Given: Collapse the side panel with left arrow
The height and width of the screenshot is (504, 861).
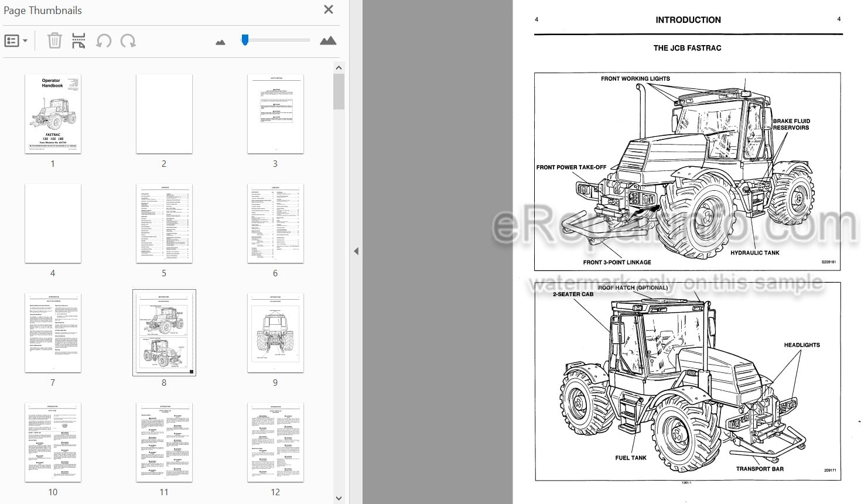Looking at the screenshot, I should click(x=356, y=251).
